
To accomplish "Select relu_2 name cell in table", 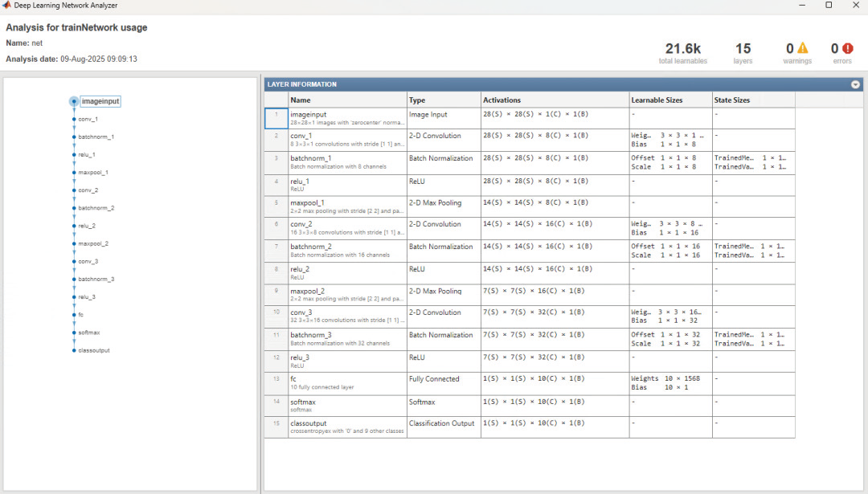I will (348, 273).
